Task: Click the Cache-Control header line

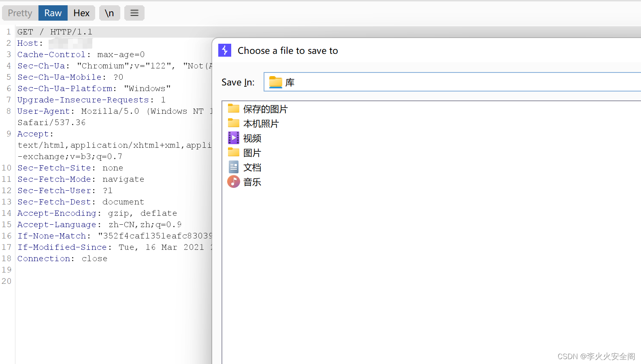Action: (x=81, y=54)
